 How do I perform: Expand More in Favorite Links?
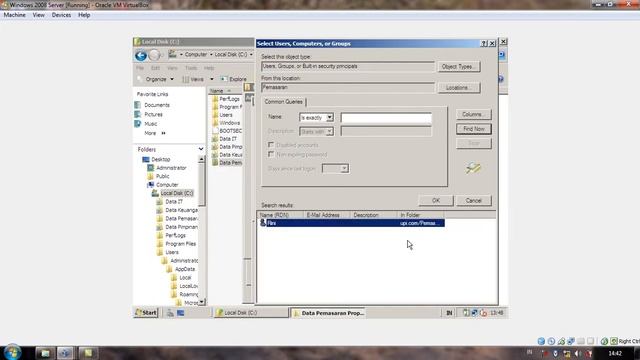tap(154, 133)
